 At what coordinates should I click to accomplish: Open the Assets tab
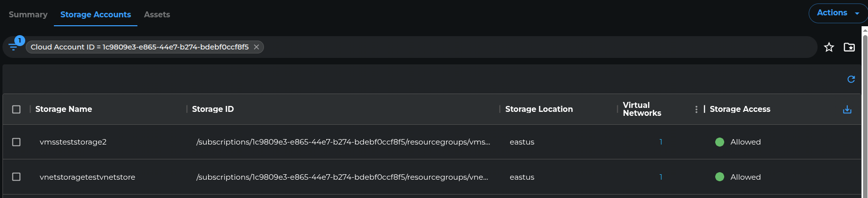pos(157,15)
